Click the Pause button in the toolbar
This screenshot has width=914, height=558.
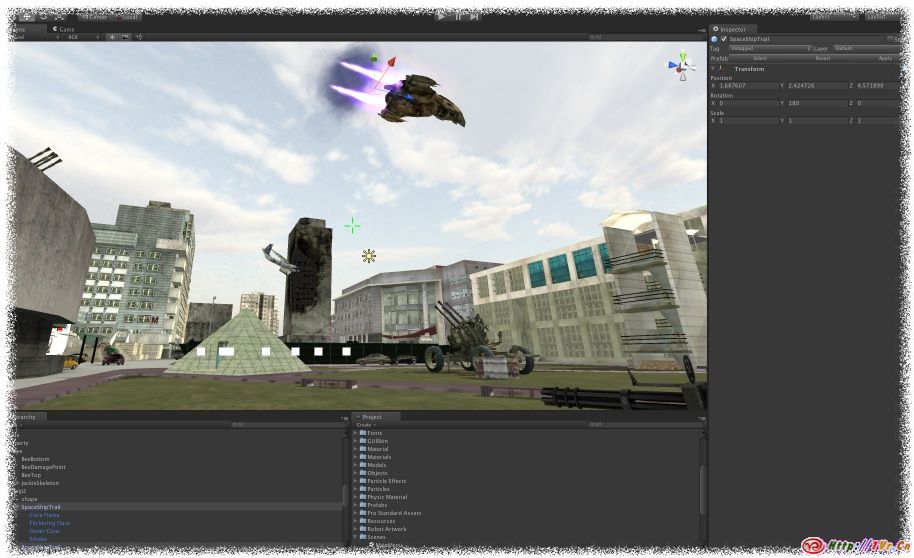(458, 16)
